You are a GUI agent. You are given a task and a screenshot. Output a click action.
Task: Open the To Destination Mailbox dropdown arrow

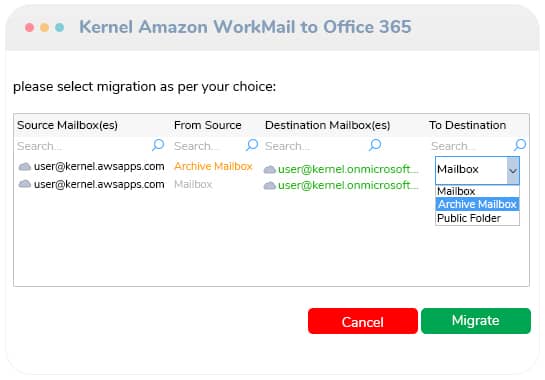pyautogui.click(x=513, y=170)
